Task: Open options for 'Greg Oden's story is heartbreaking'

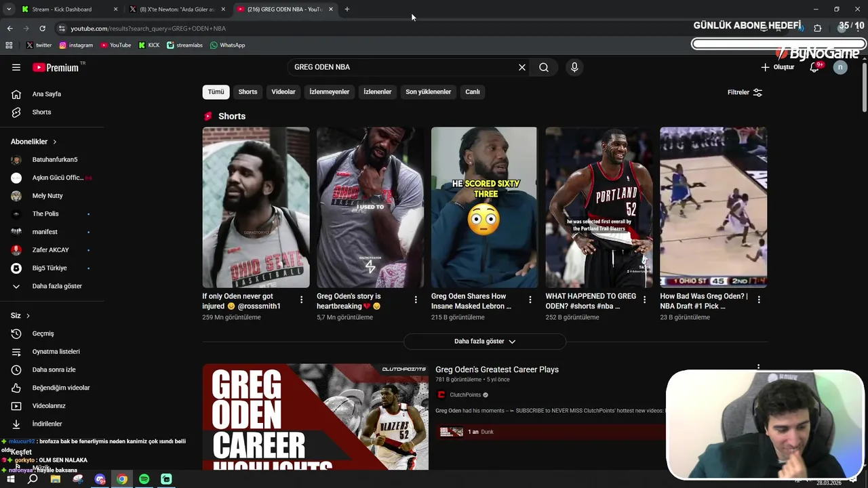Action: 416,300
